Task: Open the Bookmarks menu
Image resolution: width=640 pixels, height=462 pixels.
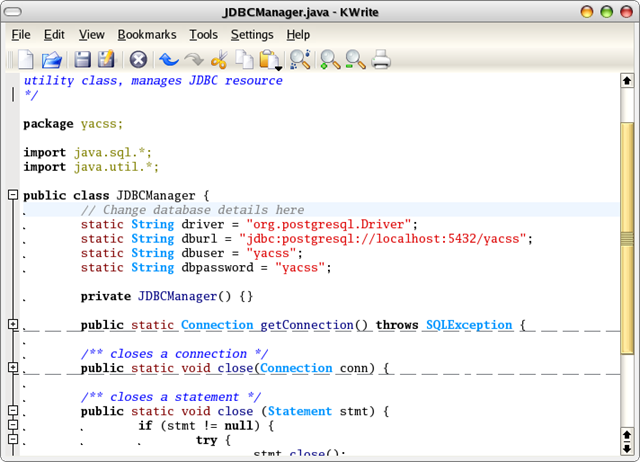Action: (x=147, y=35)
